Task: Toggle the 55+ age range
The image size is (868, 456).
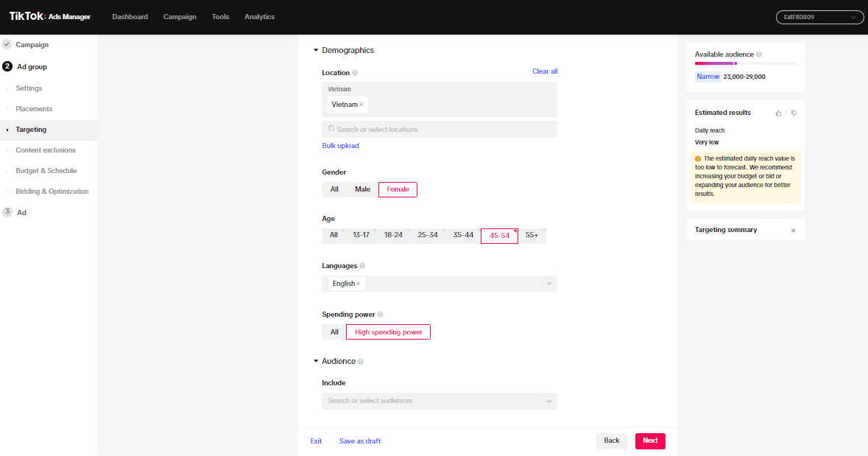Action: point(532,236)
